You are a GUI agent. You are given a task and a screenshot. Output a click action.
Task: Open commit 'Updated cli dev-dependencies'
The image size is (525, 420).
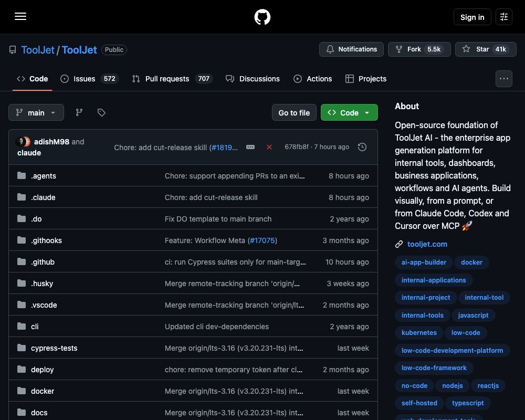pos(217,327)
